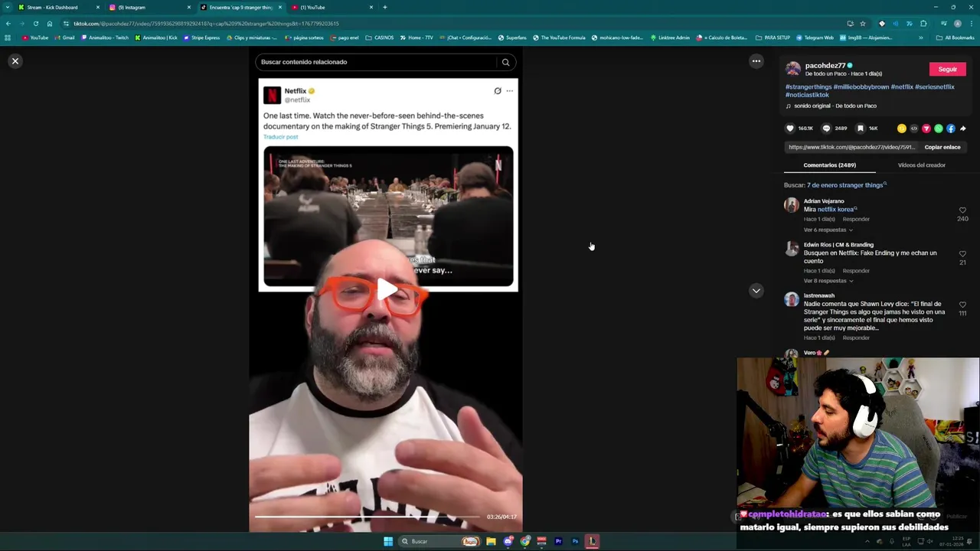Select the Comentarios (2489) tab

pos(829,165)
